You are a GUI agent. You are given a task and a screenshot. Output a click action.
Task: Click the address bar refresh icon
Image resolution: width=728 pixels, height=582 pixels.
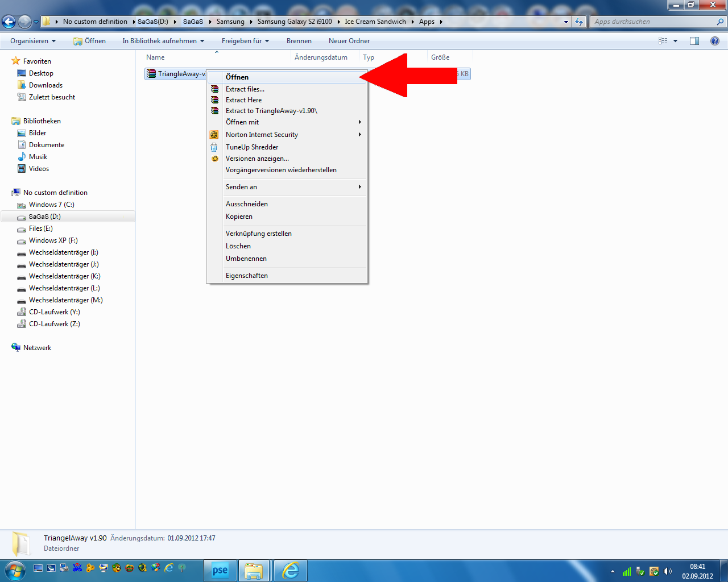pos(579,22)
